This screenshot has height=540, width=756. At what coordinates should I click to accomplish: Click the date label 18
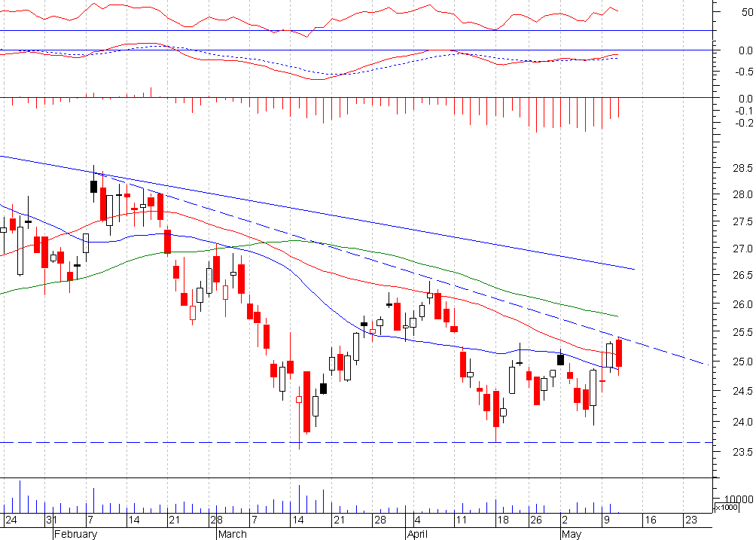503,520
